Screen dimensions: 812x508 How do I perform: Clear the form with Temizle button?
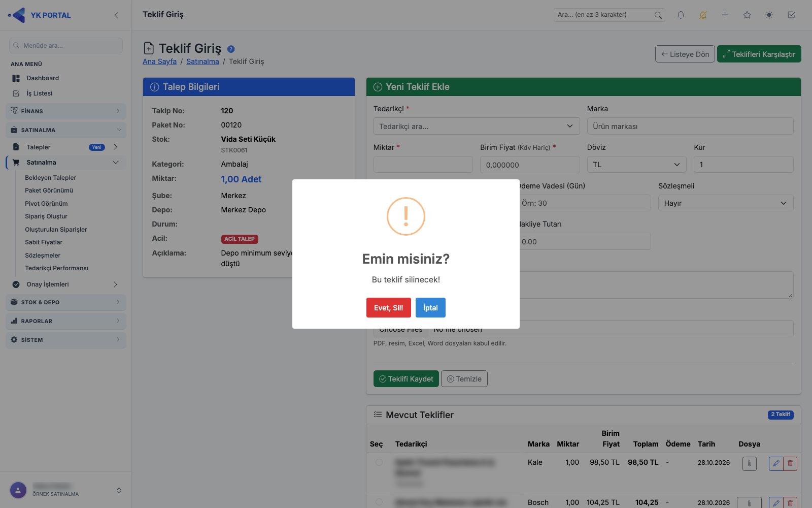coord(464,379)
